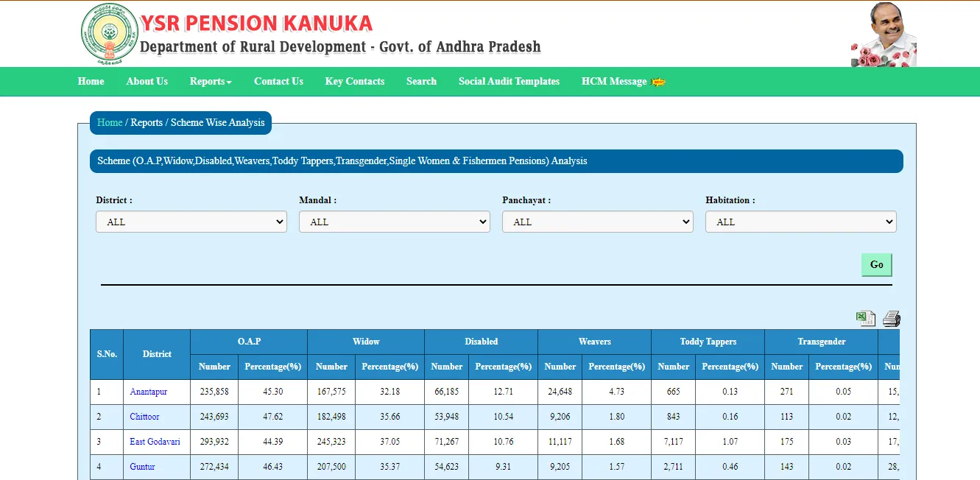
Task: Click the new badge beside HCM Message
Action: click(658, 82)
